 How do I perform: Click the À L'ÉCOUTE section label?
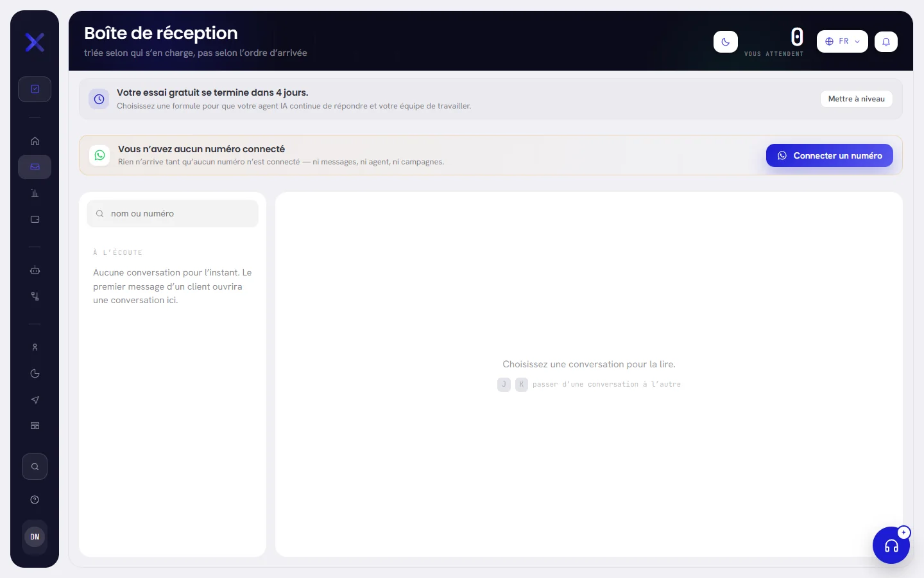[118, 253]
